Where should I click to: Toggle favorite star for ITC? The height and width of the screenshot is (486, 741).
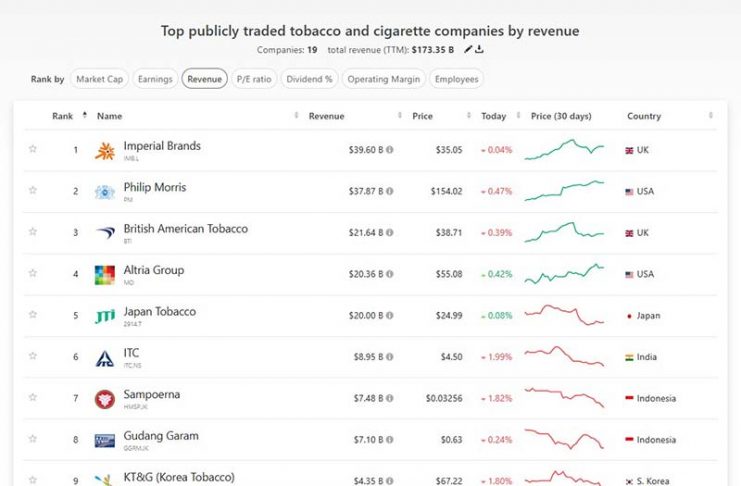coord(32,357)
